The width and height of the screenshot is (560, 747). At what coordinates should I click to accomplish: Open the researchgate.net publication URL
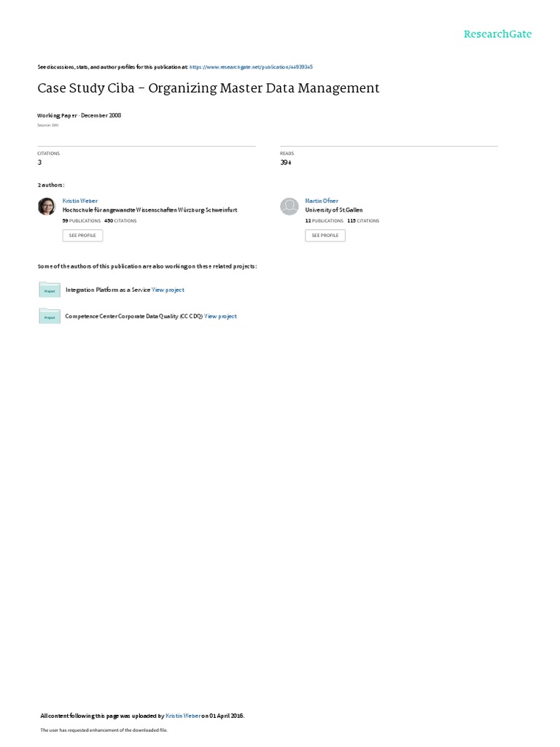tap(251, 67)
